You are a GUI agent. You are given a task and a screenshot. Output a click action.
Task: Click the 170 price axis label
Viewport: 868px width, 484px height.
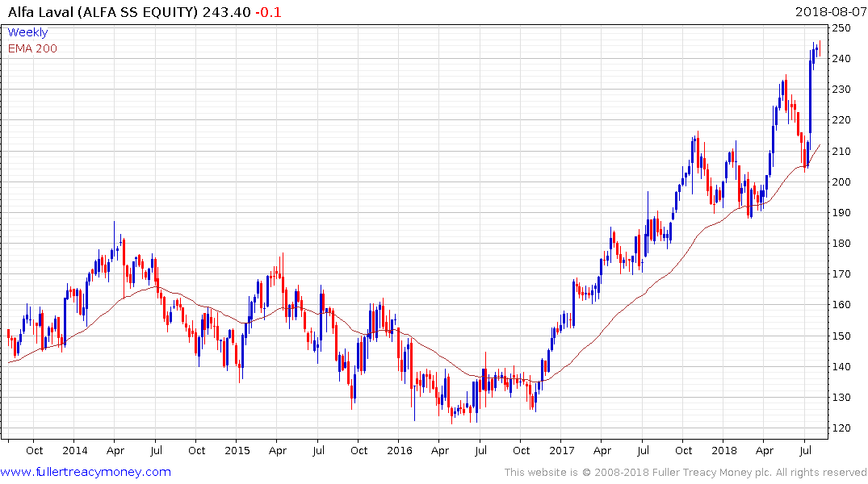[x=841, y=273]
